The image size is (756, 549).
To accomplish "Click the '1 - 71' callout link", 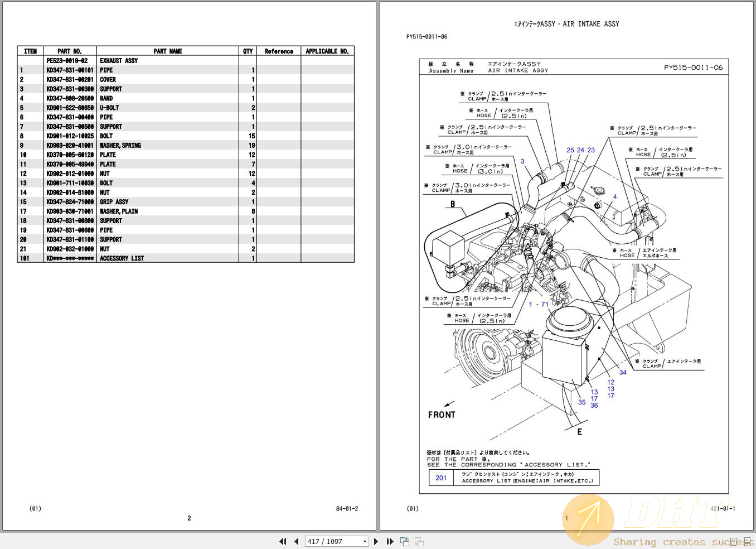I will pos(539,304).
